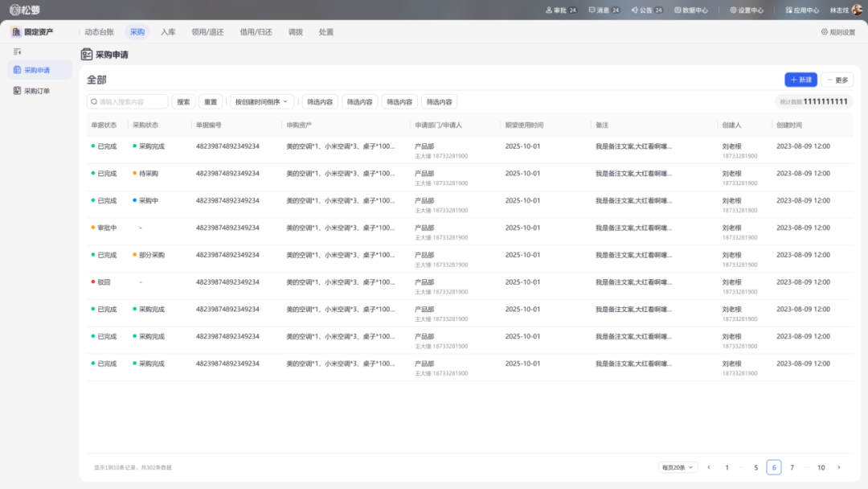This screenshot has width=868, height=489.
Task: Open the 每页20条 page size dropdown
Action: (678, 467)
